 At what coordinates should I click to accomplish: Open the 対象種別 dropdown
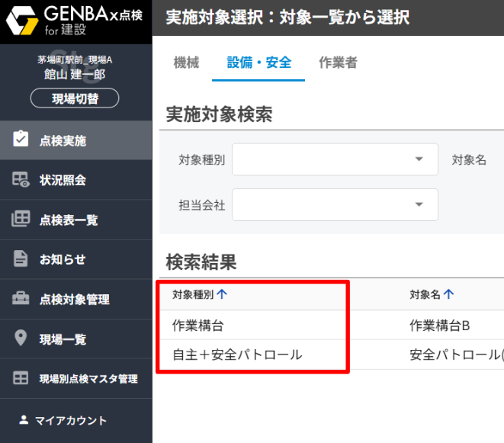335,159
